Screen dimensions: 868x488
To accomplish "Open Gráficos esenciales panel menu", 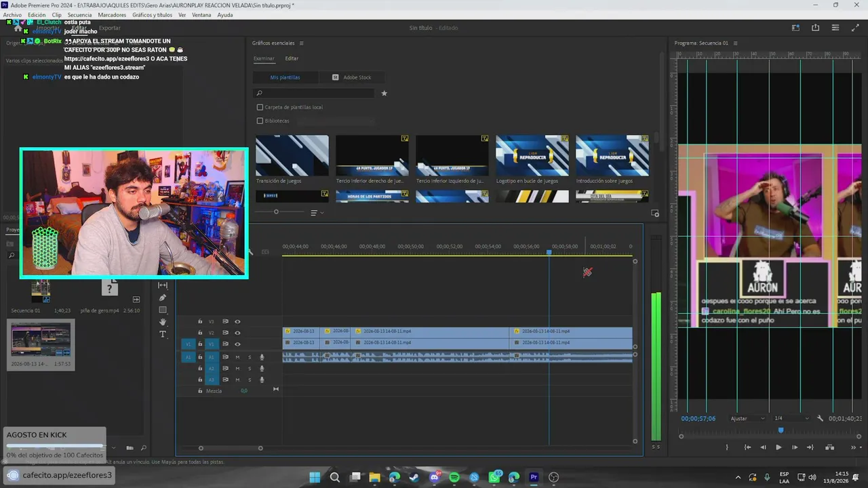I will pos(301,43).
